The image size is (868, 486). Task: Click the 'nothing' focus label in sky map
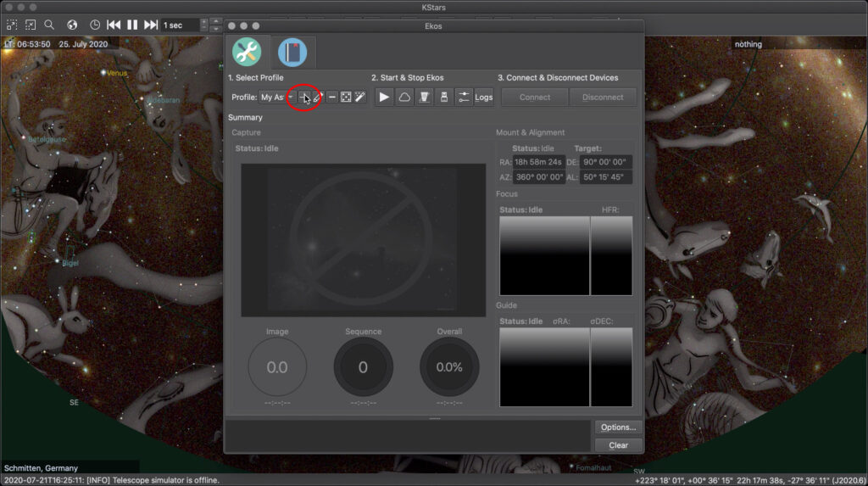[748, 44]
